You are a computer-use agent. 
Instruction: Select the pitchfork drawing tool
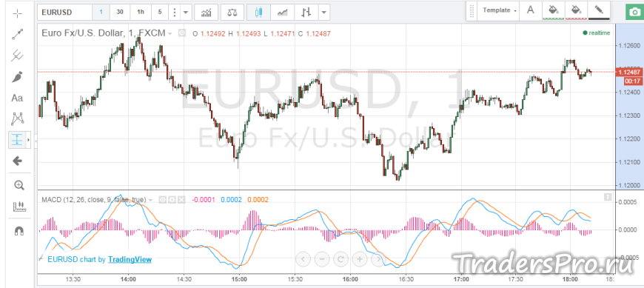(17, 56)
